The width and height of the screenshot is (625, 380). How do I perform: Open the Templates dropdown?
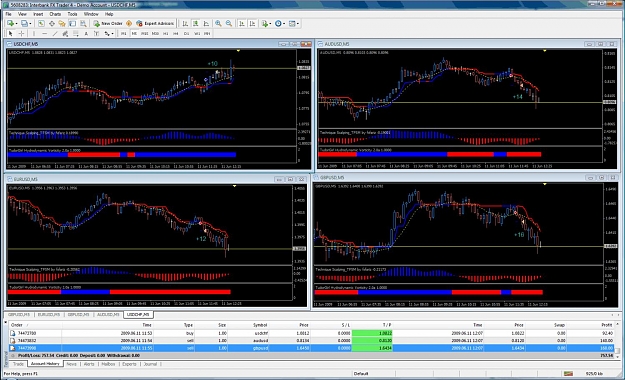[x=294, y=24]
